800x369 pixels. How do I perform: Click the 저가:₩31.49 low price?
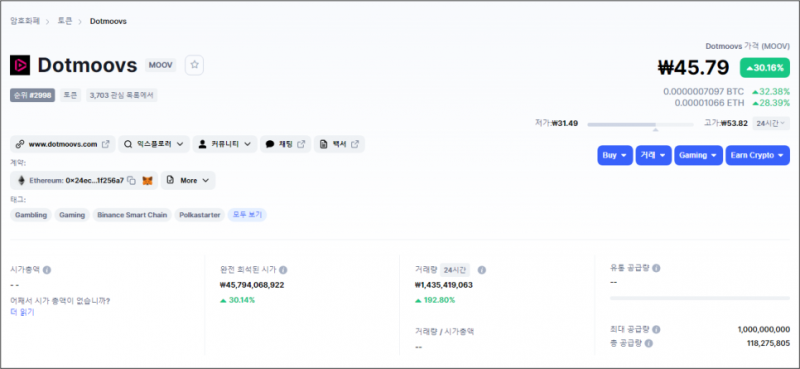click(556, 123)
